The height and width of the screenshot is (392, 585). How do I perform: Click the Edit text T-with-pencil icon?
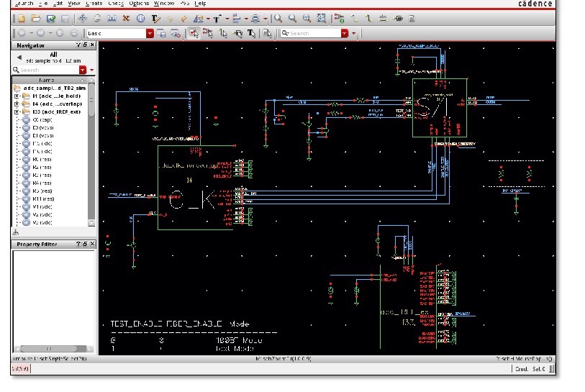pos(155,18)
